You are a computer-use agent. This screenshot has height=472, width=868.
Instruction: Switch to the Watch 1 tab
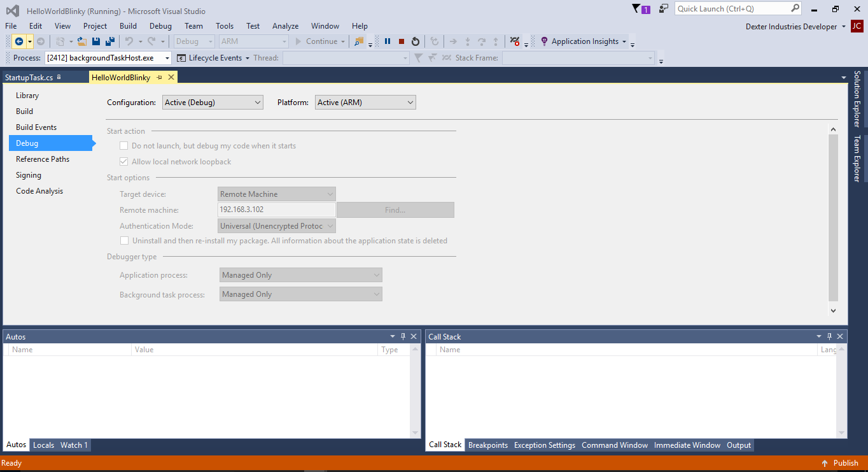coord(74,445)
